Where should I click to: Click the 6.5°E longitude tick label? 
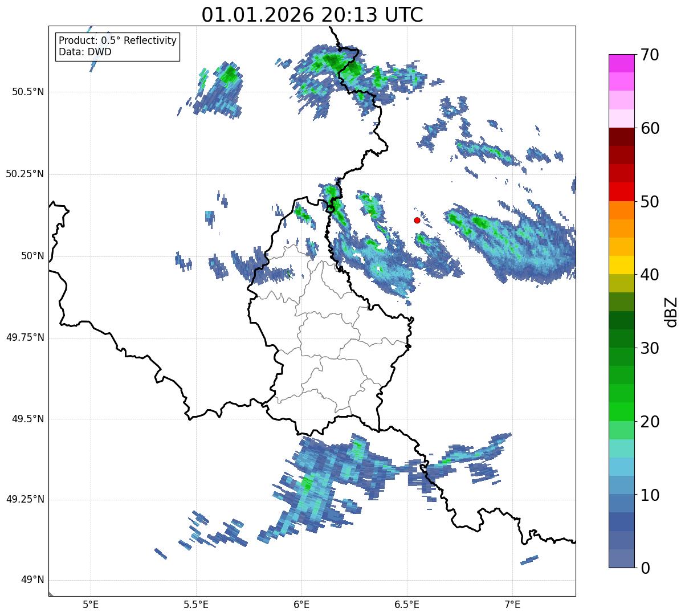pyautogui.click(x=407, y=604)
